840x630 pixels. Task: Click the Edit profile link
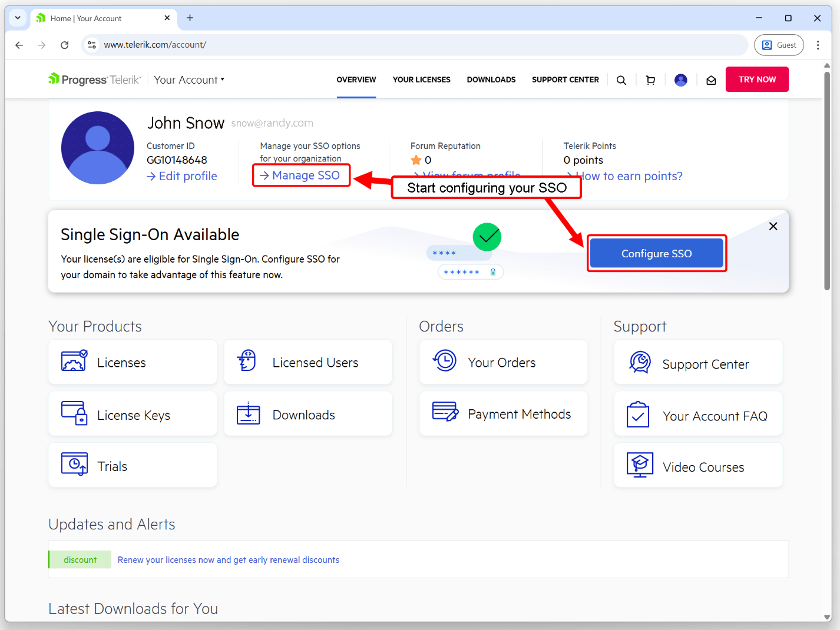(182, 176)
